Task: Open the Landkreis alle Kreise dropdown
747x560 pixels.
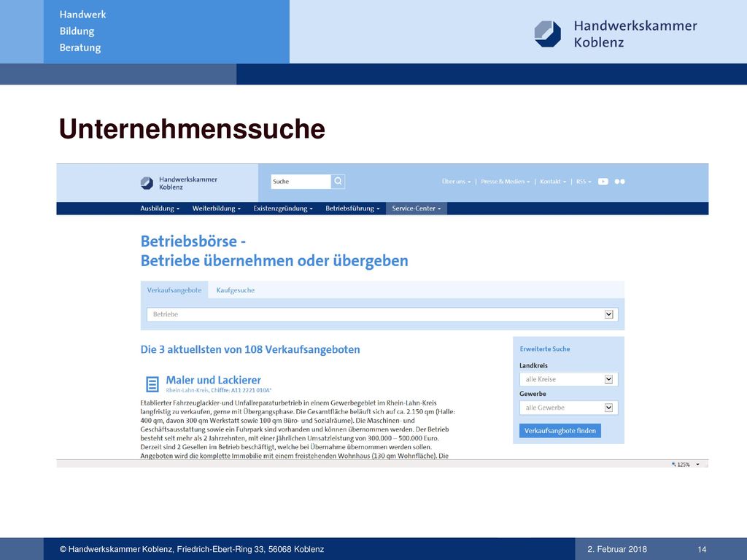Action: click(568, 379)
